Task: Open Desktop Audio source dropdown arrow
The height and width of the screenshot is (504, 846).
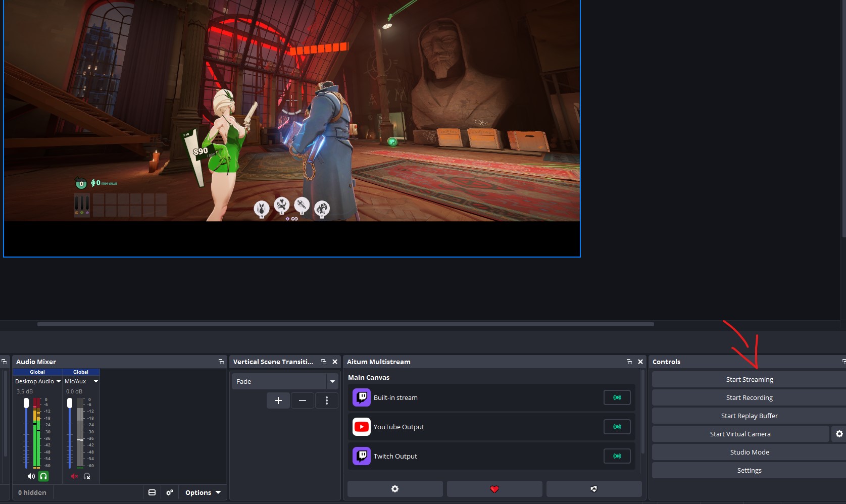Action: click(59, 381)
